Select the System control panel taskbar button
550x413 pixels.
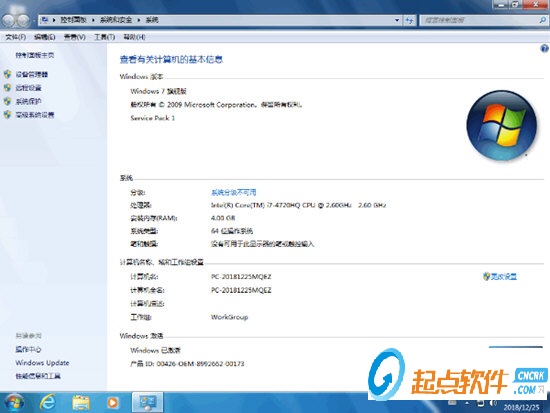coord(148,402)
